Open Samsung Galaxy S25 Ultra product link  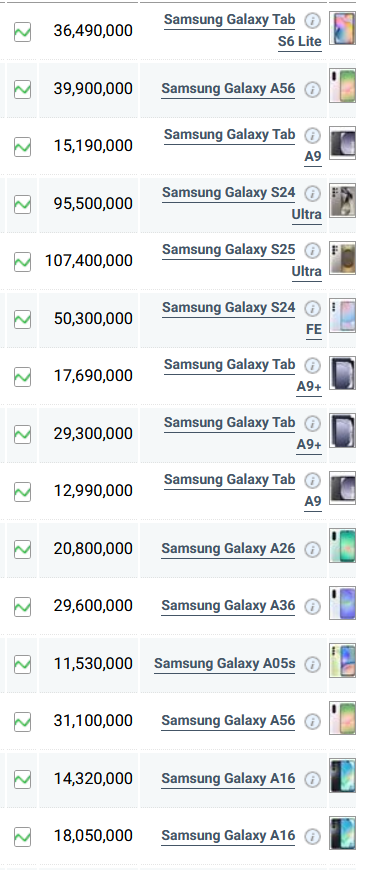coord(242,260)
